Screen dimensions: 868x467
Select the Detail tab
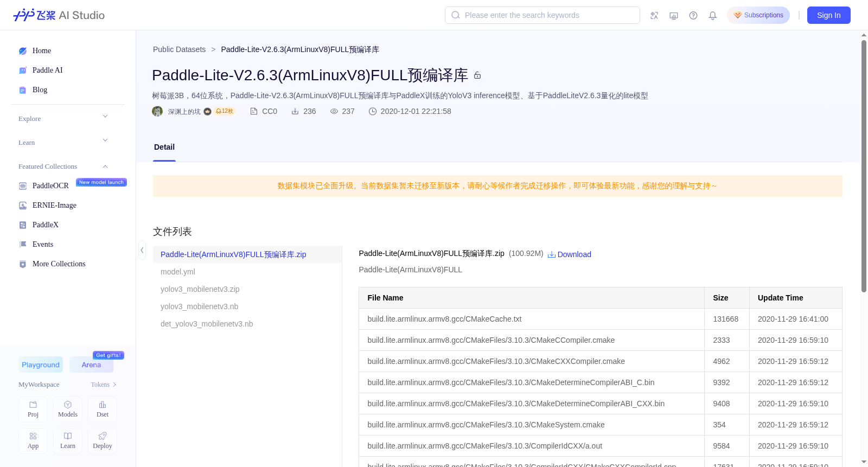pyautogui.click(x=164, y=147)
